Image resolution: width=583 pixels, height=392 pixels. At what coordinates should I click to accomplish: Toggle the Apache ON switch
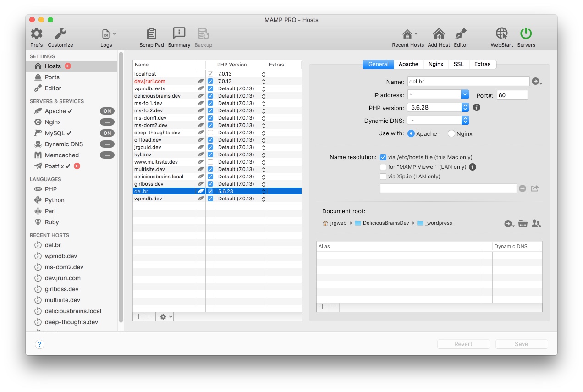107,111
